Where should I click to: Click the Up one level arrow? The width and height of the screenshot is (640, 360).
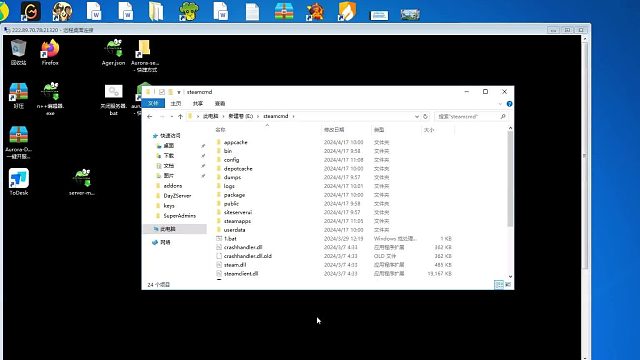[x=180, y=116]
